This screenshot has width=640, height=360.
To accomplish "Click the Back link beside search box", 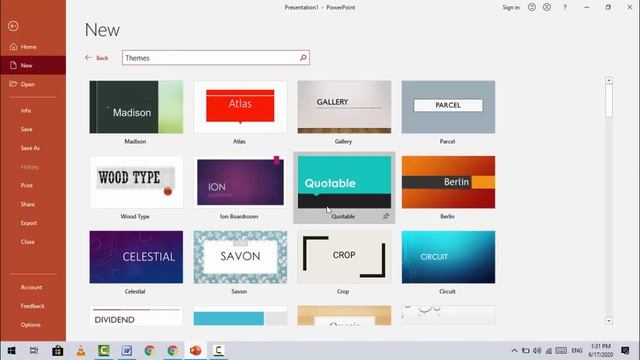I will (x=97, y=58).
